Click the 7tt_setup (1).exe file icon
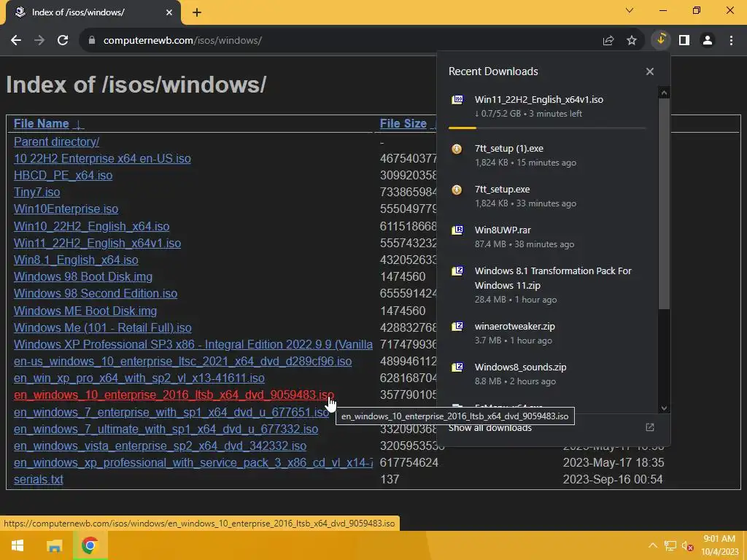This screenshot has width=747, height=560. (x=457, y=149)
